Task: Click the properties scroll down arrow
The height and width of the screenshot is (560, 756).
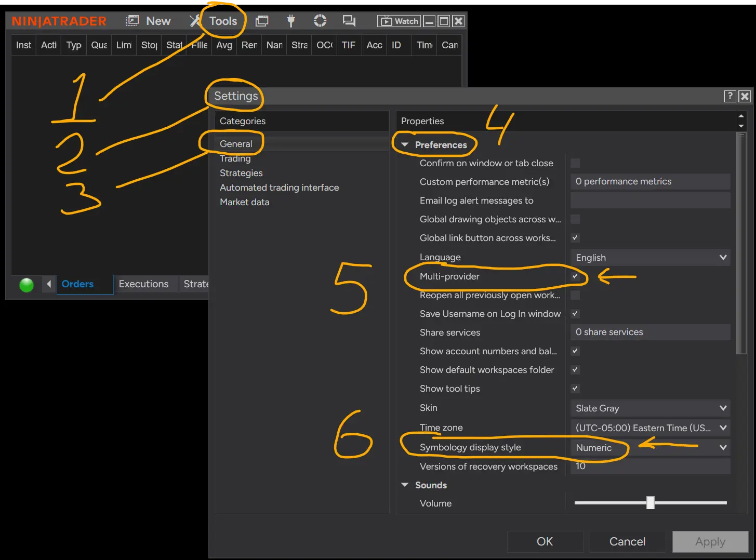Action: point(741,126)
